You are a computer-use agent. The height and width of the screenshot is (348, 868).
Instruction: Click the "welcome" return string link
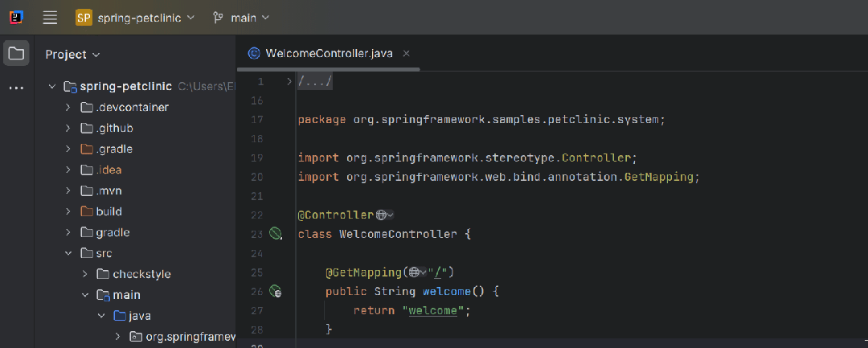coord(433,310)
